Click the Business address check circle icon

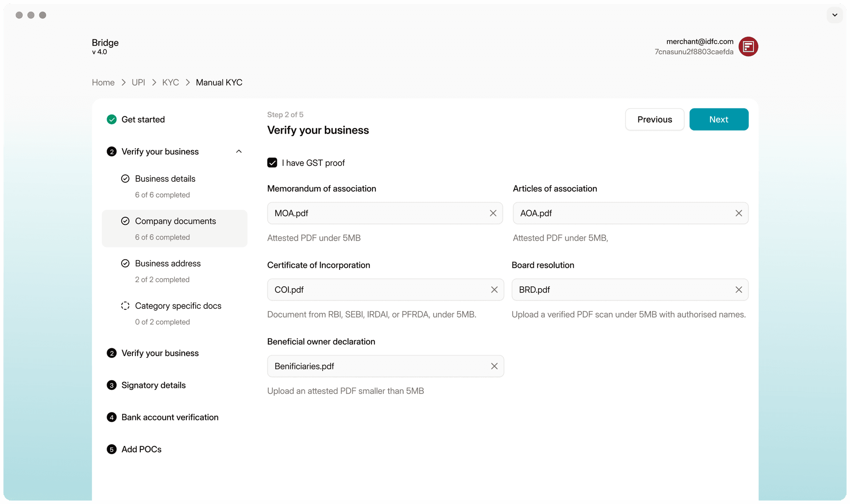pyautogui.click(x=125, y=264)
